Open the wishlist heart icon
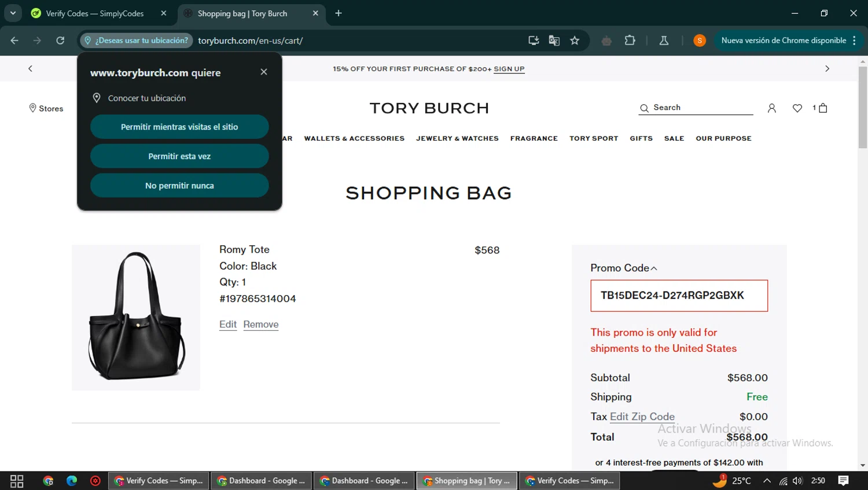 [797, 108]
